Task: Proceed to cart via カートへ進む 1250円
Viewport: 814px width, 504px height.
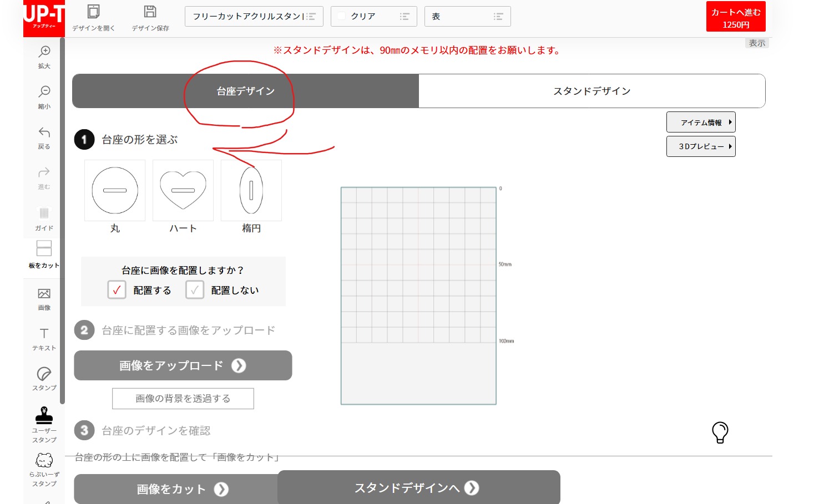Action: click(x=735, y=16)
